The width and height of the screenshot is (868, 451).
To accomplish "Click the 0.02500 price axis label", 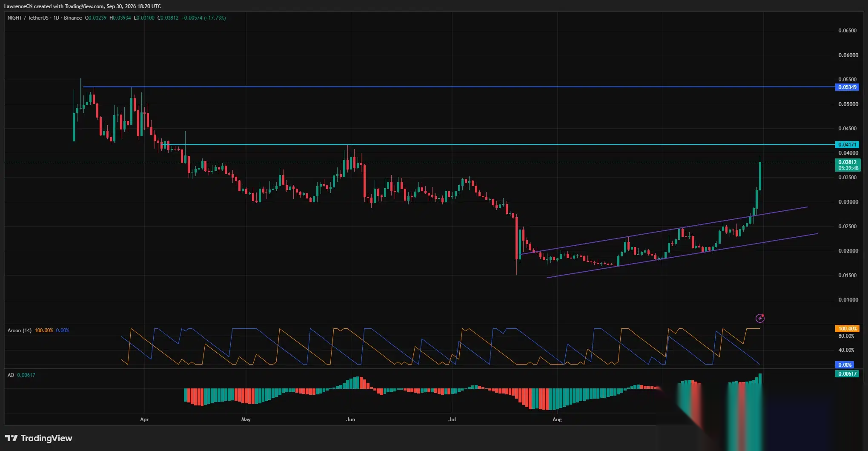I will (848, 227).
